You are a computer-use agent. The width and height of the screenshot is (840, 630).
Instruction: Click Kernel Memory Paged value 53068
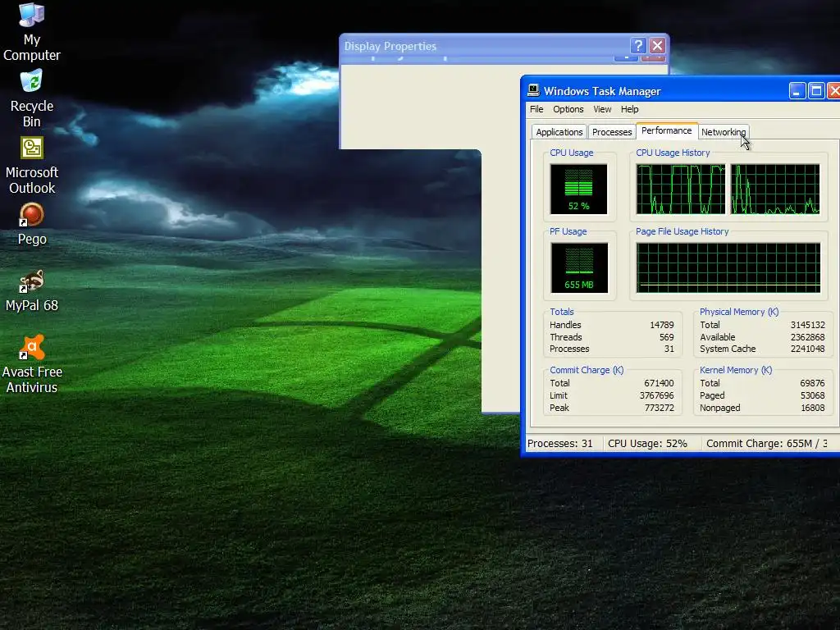click(812, 395)
